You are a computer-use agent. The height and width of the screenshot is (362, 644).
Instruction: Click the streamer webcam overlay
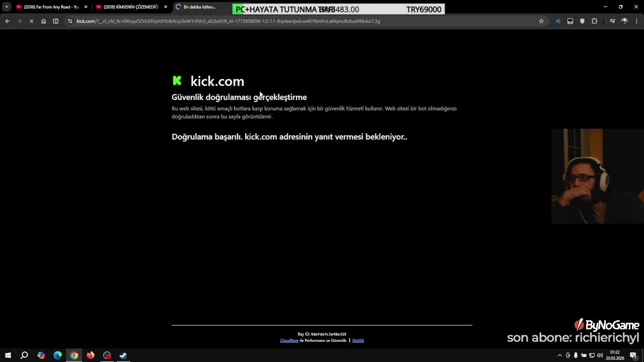click(598, 176)
